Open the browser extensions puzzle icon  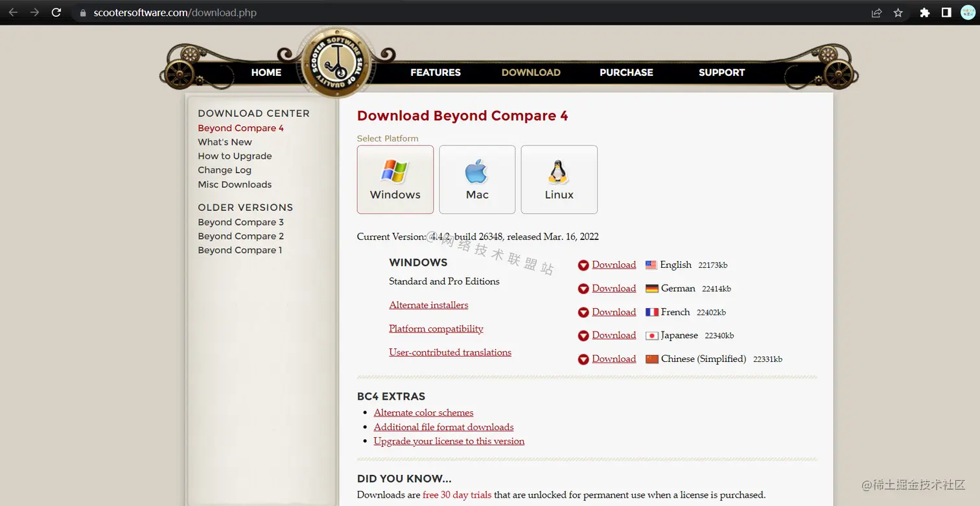coord(925,12)
